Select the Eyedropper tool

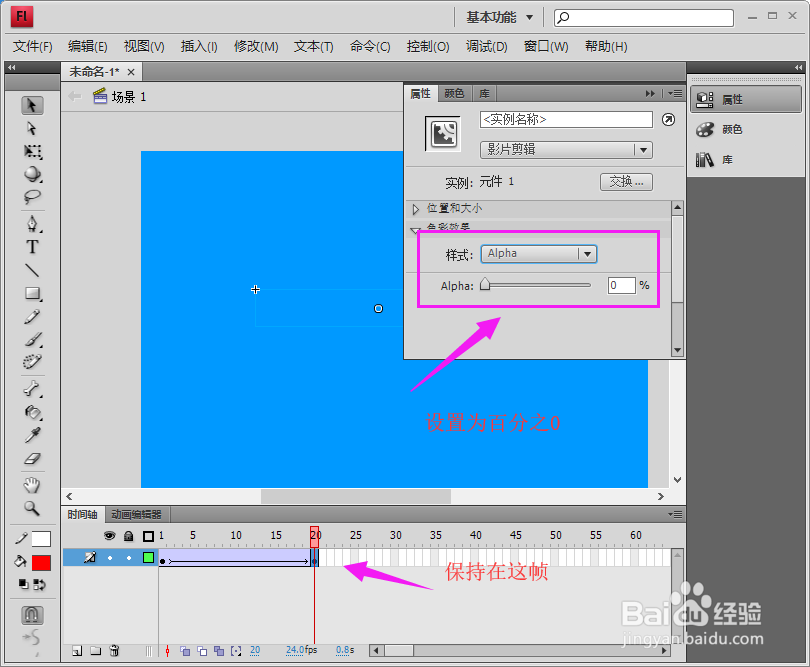click(32, 435)
